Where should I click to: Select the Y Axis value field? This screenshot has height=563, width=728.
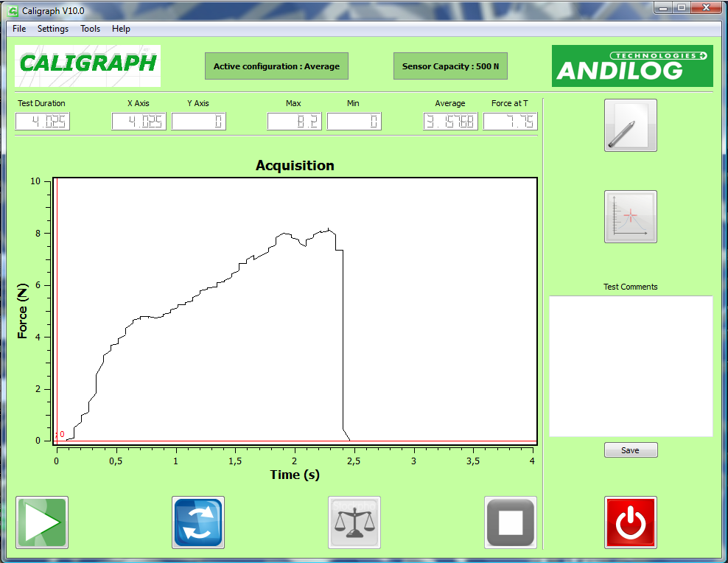pyautogui.click(x=199, y=122)
